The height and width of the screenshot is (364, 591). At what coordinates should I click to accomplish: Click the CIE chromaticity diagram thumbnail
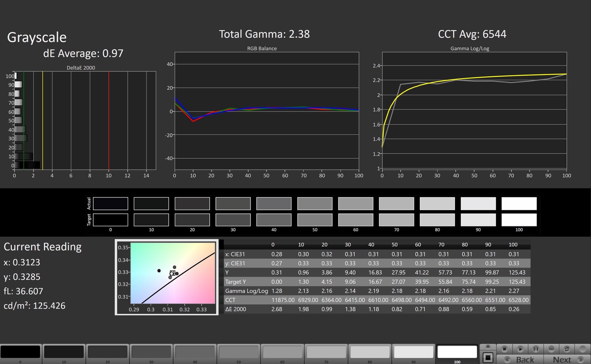click(x=167, y=277)
